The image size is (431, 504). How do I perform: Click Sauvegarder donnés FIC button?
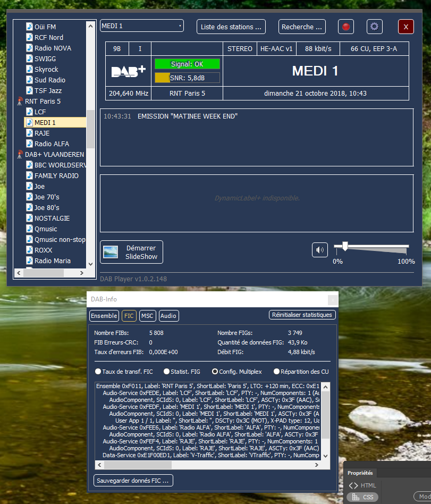click(133, 481)
